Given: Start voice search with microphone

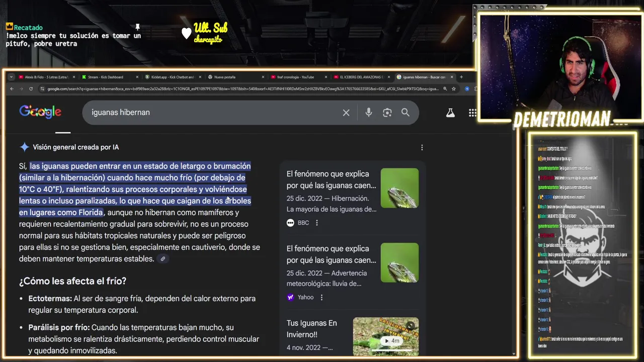Looking at the screenshot, I should pyautogui.click(x=369, y=113).
